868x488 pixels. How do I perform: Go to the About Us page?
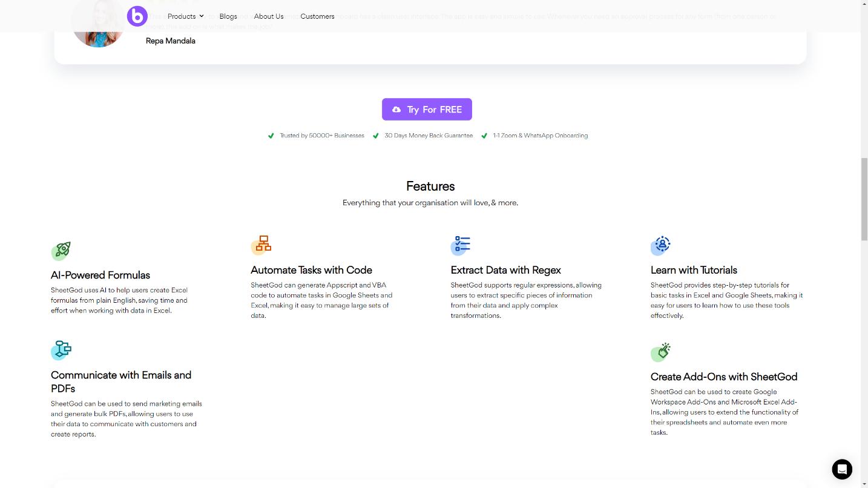269,16
